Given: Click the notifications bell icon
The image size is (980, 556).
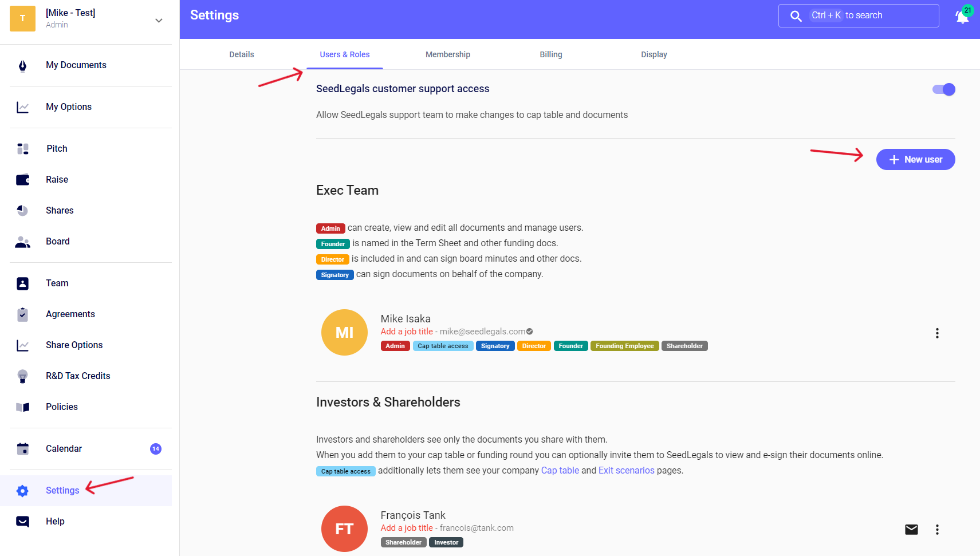Looking at the screenshot, I should coord(962,17).
